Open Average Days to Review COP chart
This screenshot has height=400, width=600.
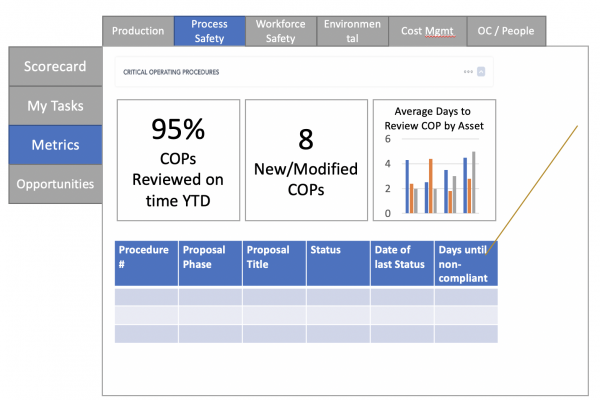(434, 160)
